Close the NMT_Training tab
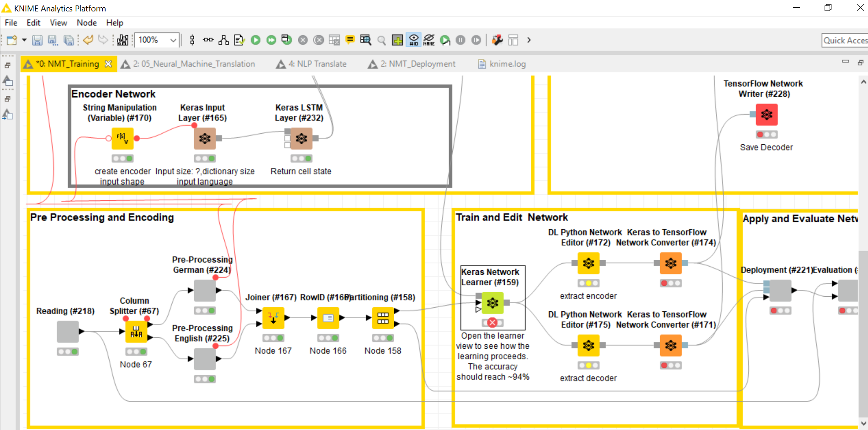 pyautogui.click(x=108, y=64)
